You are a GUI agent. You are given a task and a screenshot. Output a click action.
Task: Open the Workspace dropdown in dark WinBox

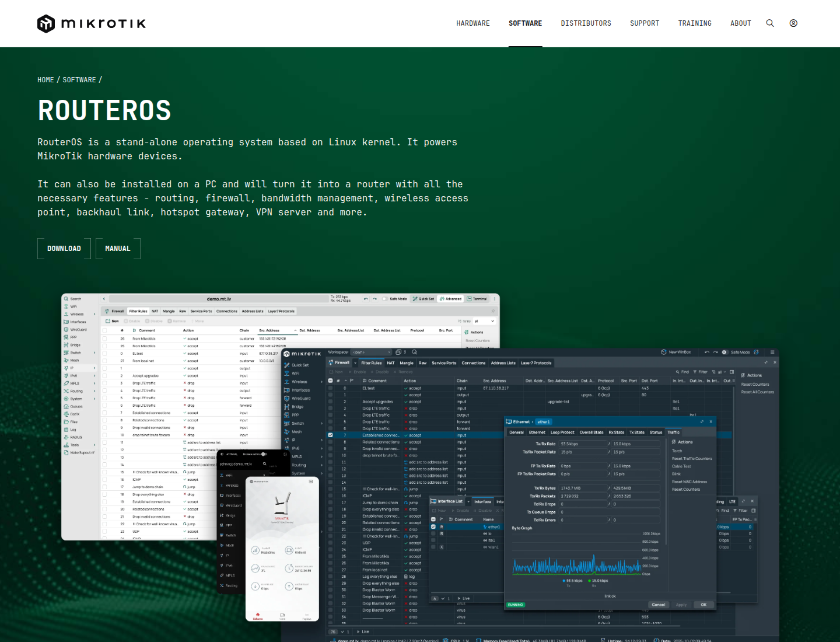(x=371, y=352)
